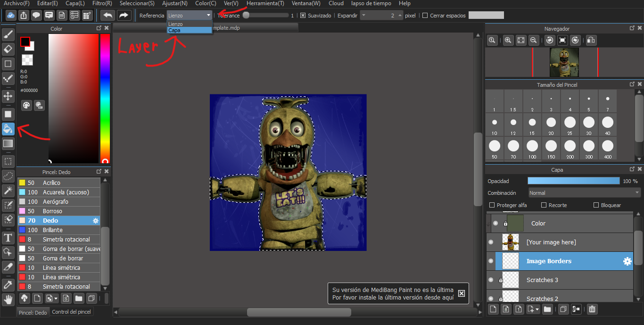The width and height of the screenshot is (644, 325).
Task: Select the Lasso selection tool
Action: [x=8, y=176]
